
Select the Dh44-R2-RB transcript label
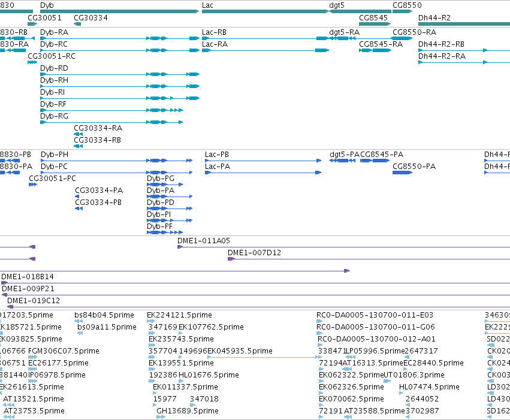pyautogui.click(x=441, y=44)
